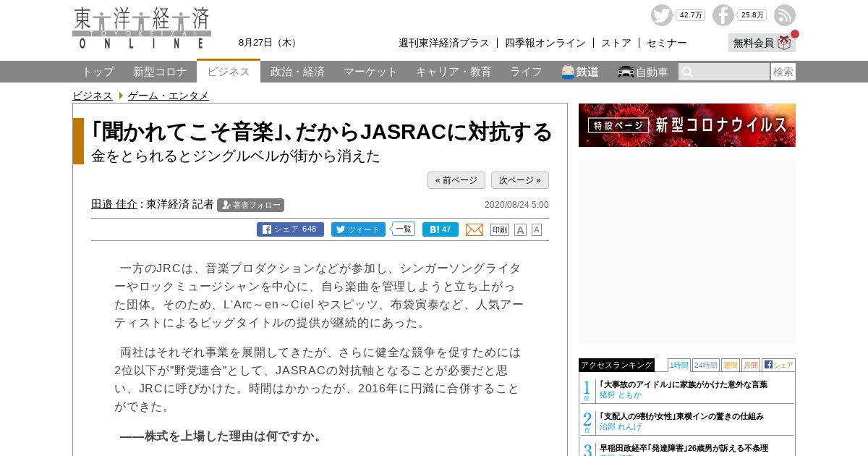Open 新型コロナ nav tab
This screenshot has width=868, height=456.
(x=160, y=72)
